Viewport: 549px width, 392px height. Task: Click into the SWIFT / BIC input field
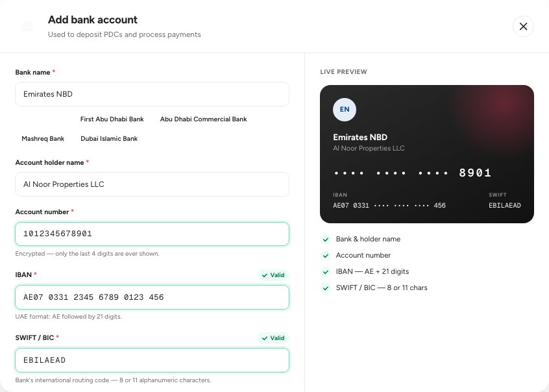pyautogui.click(x=152, y=360)
